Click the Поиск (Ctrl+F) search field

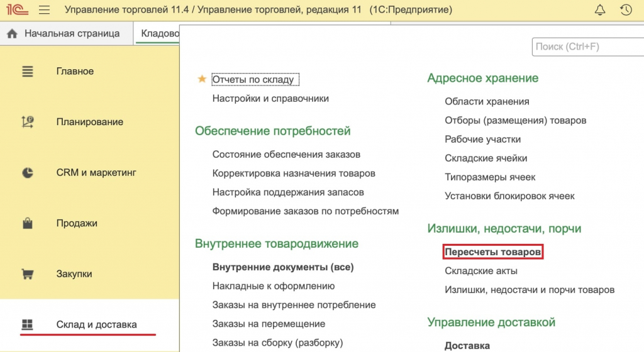588,47
